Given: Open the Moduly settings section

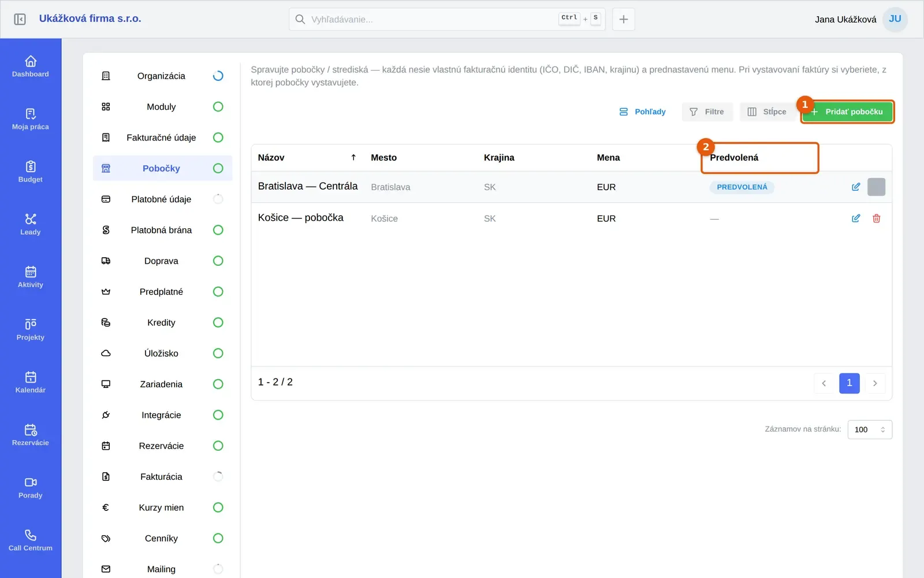Looking at the screenshot, I should point(162,106).
